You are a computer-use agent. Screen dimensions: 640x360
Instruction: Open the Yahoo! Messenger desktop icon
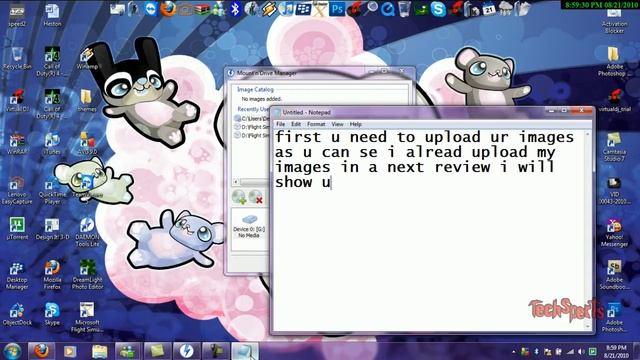click(614, 233)
